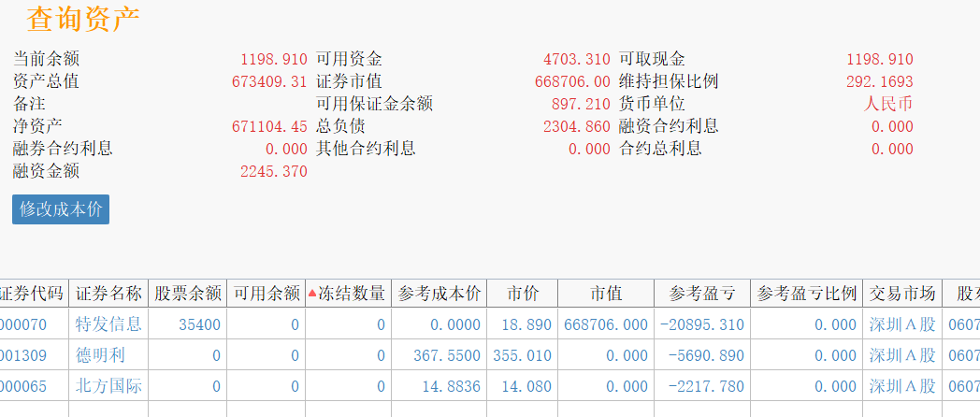Sort table by 证券代码 column header
The height and width of the screenshot is (417, 980).
(x=34, y=294)
